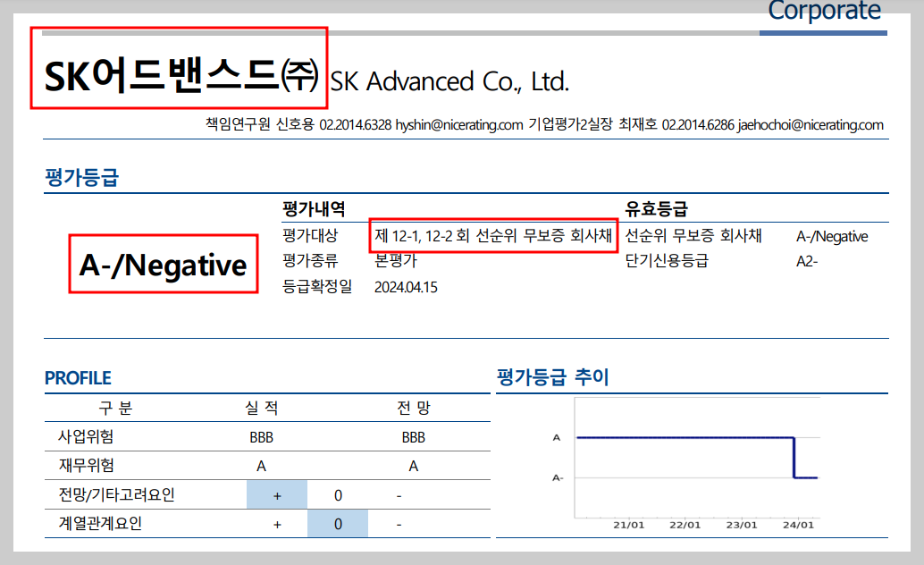Click 선순위 무보증 회사채 under 유효등급
924x565 pixels.
pyautogui.click(x=693, y=236)
